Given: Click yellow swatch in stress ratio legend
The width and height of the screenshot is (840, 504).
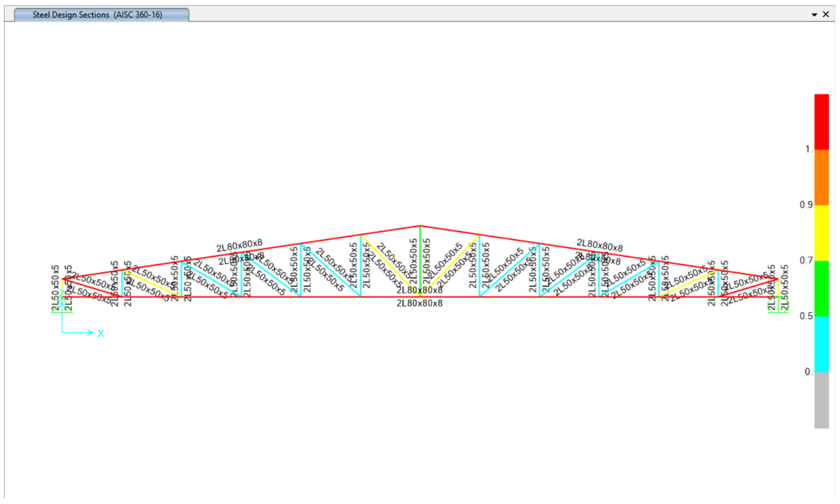Looking at the screenshot, I should (x=821, y=232).
